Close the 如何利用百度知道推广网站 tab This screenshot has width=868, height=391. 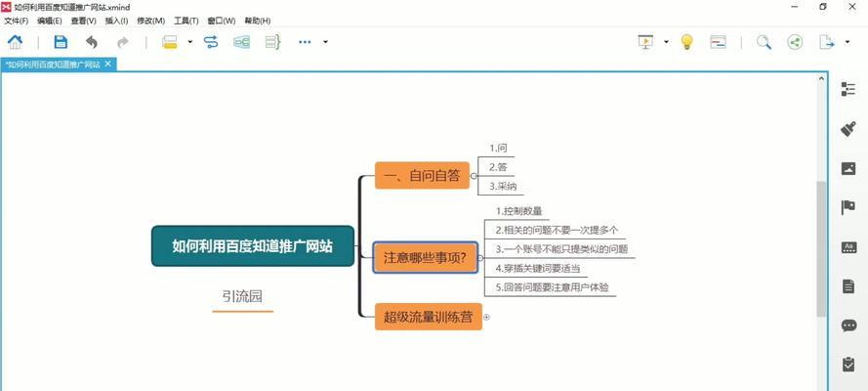tap(108, 64)
